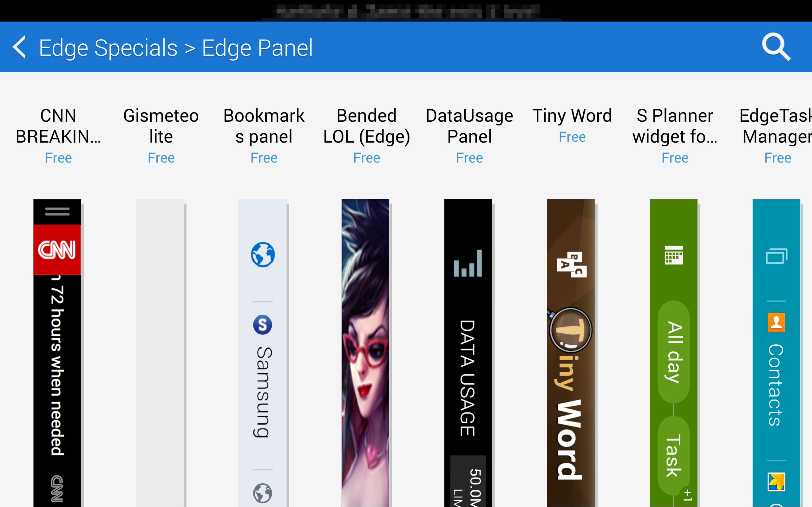Tap the ABC blocks icon in Tiny Word
This screenshot has height=507, width=812.
[x=572, y=265]
